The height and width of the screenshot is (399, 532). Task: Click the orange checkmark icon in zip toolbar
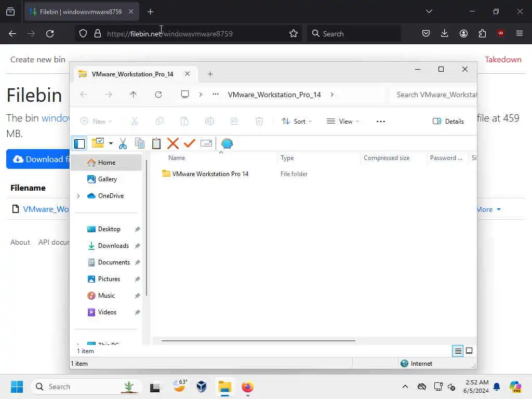click(x=189, y=143)
